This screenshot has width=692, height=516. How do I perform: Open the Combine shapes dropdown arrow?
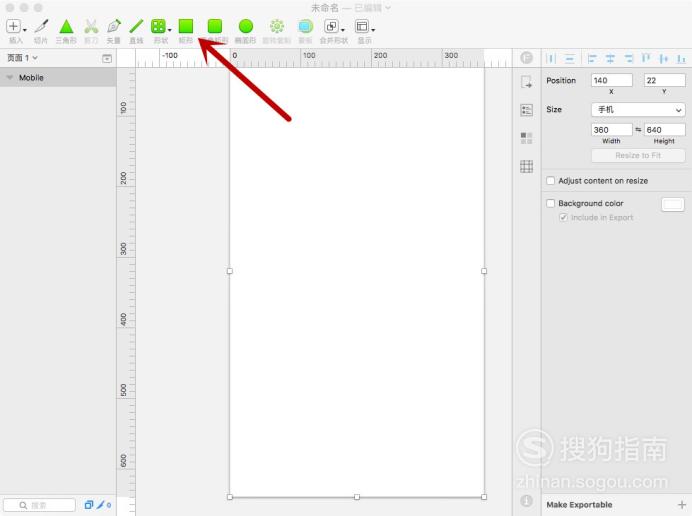click(343, 30)
